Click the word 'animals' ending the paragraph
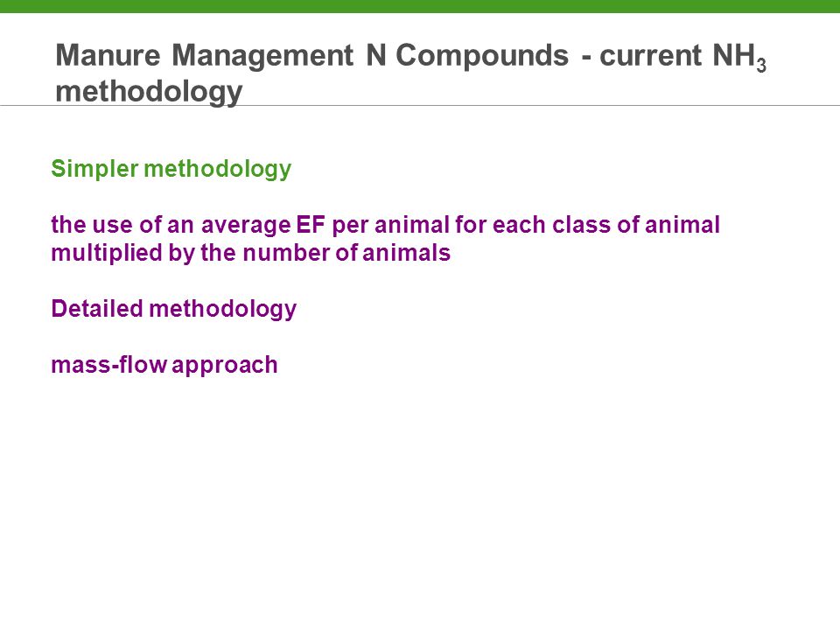Viewport: 840px width, 630px height. click(407, 253)
